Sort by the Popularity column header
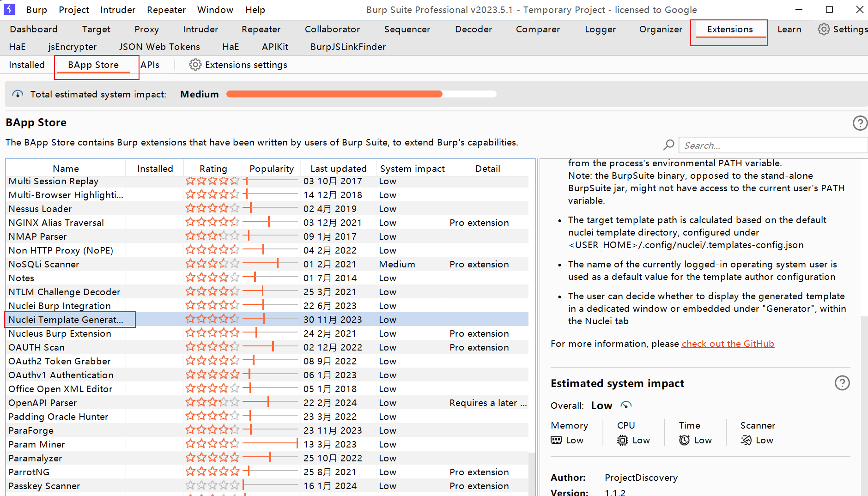Viewport: 868px width, 496px height. pyautogui.click(x=271, y=169)
